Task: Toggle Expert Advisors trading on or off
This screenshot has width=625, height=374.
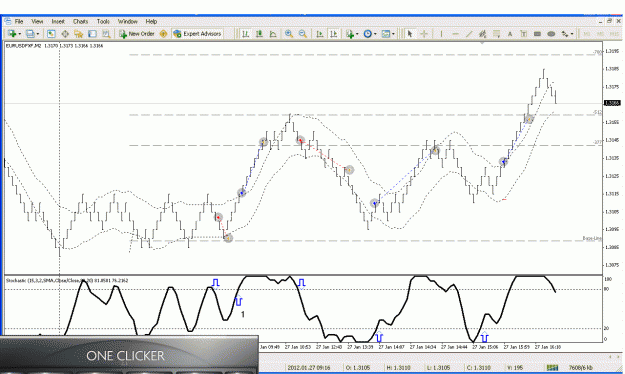Action: point(197,34)
